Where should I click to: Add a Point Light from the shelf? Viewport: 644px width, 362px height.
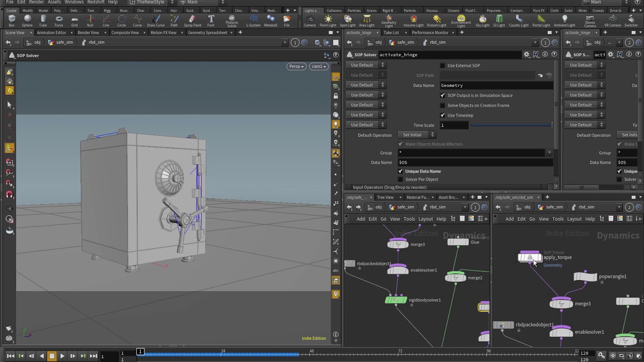(x=328, y=21)
